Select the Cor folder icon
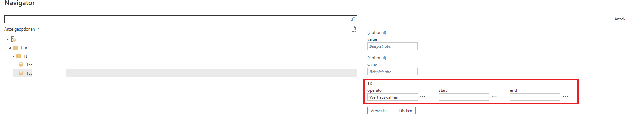This screenshot has width=644, height=137. [x=15, y=47]
